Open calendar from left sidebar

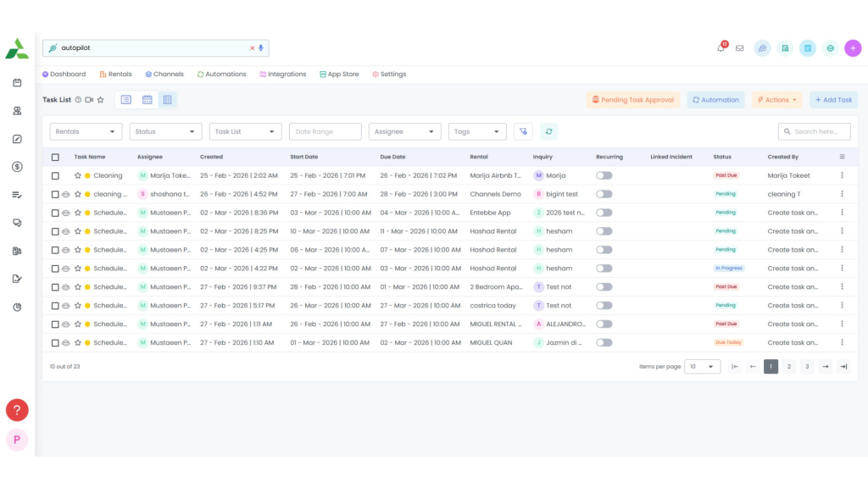17,82
